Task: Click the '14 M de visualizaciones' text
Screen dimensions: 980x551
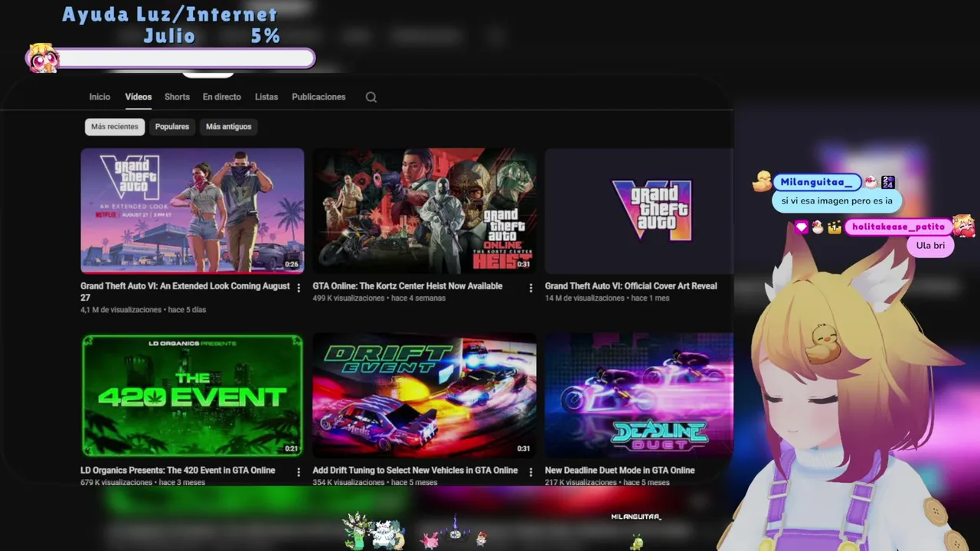Action: coord(585,298)
